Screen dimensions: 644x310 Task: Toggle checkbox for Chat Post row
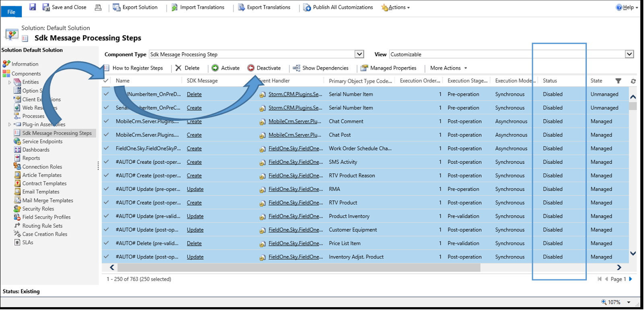(106, 134)
